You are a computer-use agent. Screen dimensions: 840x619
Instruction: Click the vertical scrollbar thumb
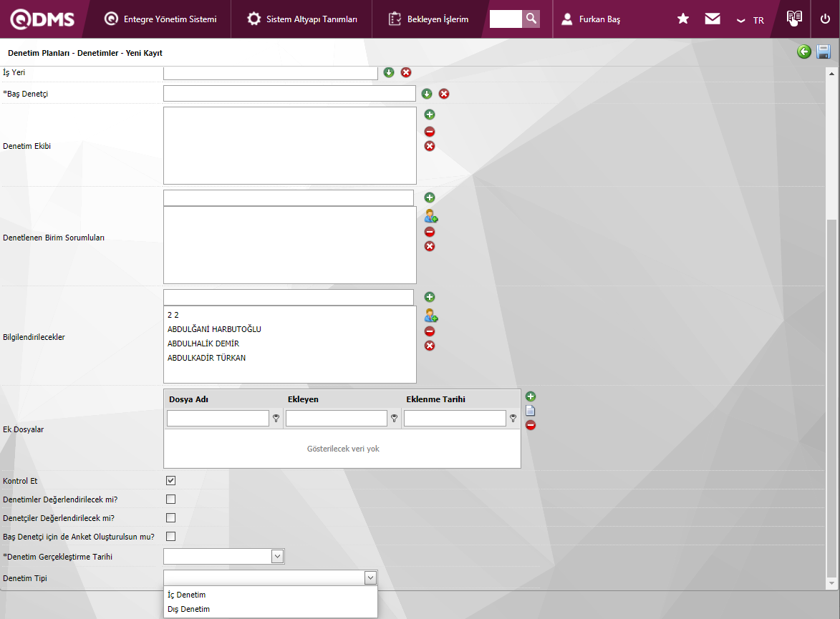(831, 398)
